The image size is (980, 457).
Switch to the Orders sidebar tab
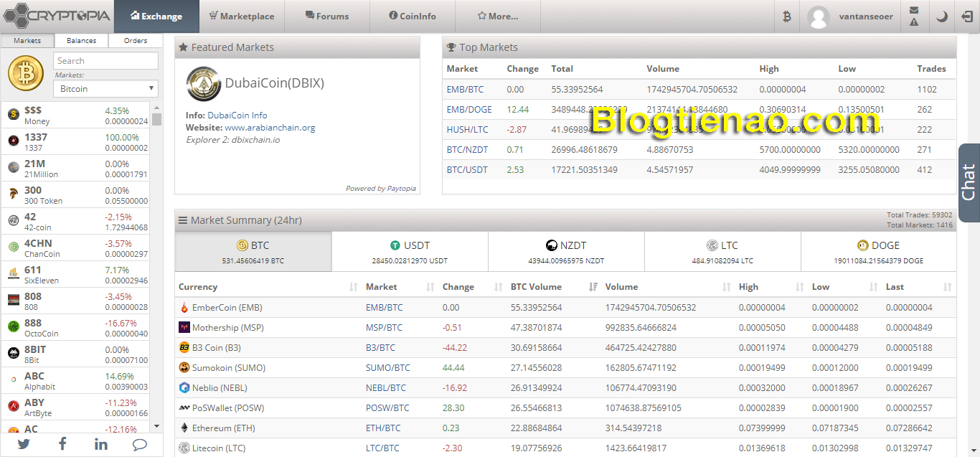coord(136,41)
